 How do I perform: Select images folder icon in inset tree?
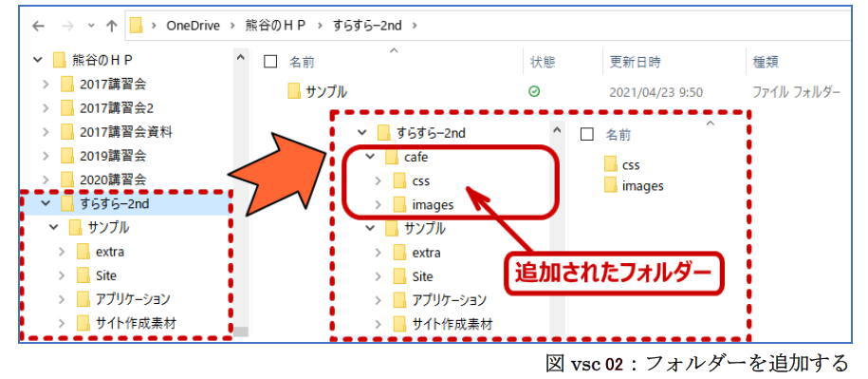[399, 204]
